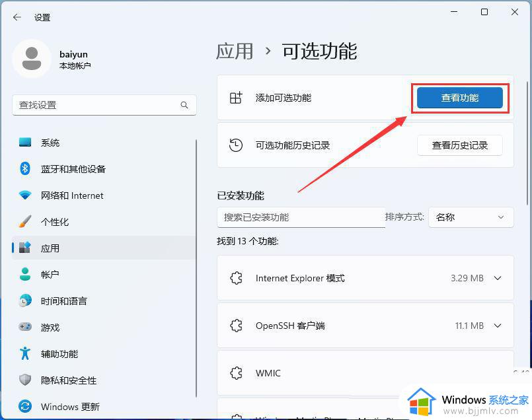Click the 查看历史记录 button
Image resolution: width=532 pixels, height=420 pixels.
(460, 145)
